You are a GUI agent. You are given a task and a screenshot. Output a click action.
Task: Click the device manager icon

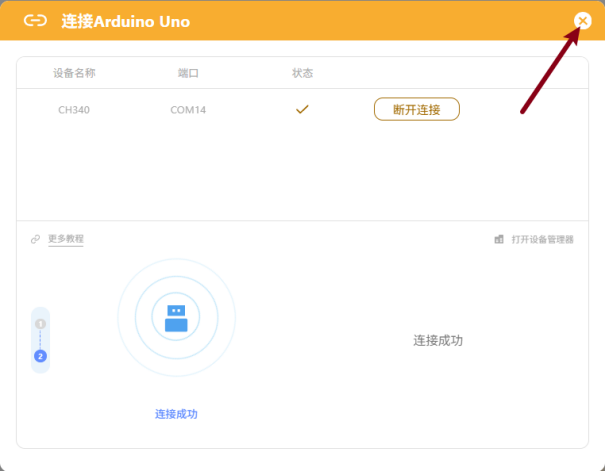[x=499, y=239]
